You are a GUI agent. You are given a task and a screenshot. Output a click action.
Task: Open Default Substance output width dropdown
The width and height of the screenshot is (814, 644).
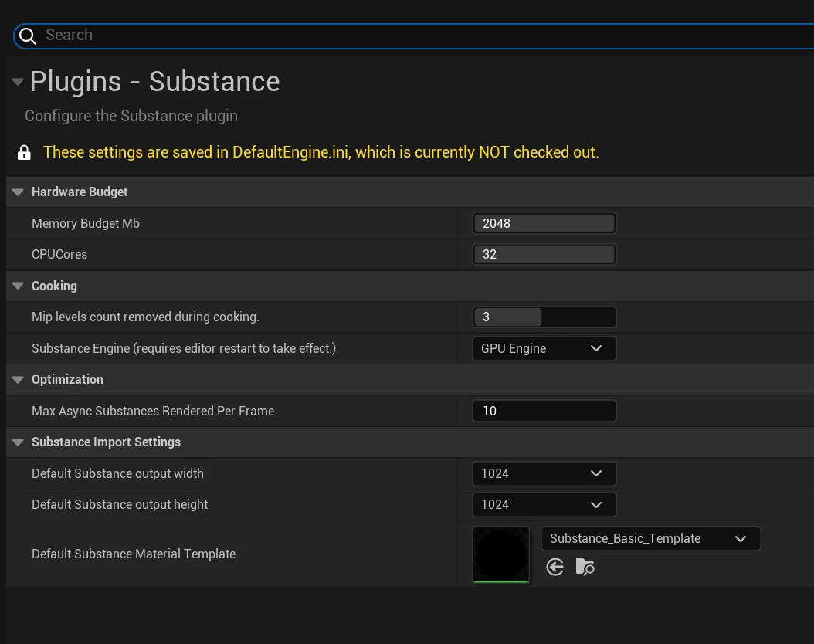[x=544, y=474]
